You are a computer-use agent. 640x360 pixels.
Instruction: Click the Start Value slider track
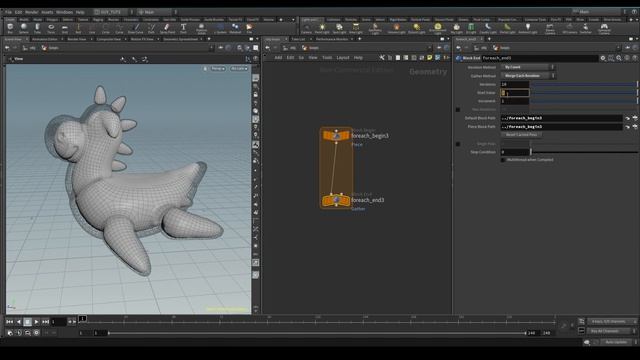[x=584, y=93]
